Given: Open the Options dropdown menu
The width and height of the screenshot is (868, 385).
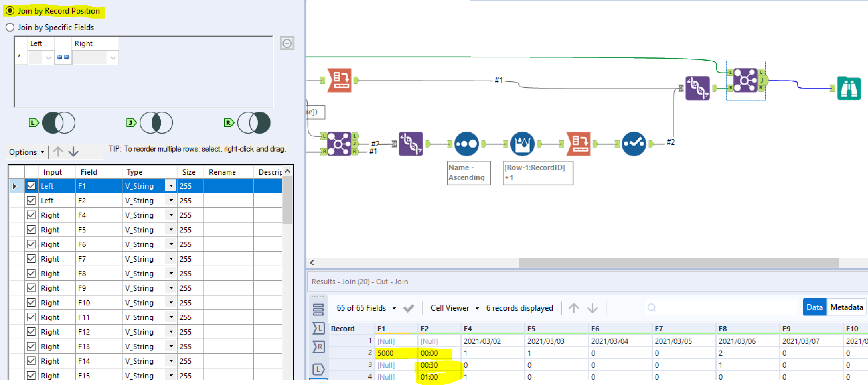Looking at the screenshot, I should coord(26,152).
